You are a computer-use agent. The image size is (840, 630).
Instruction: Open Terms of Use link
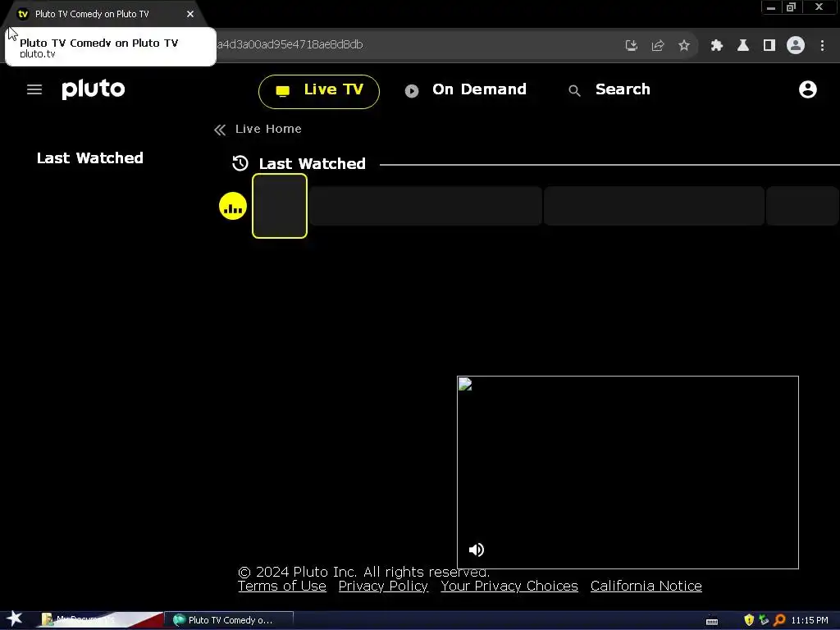pyautogui.click(x=282, y=586)
